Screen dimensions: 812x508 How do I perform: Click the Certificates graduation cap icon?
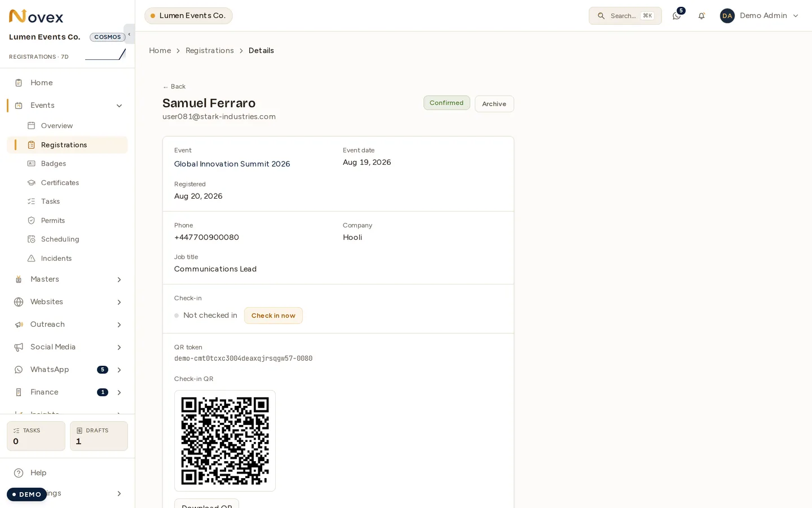(x=32, y=183)
